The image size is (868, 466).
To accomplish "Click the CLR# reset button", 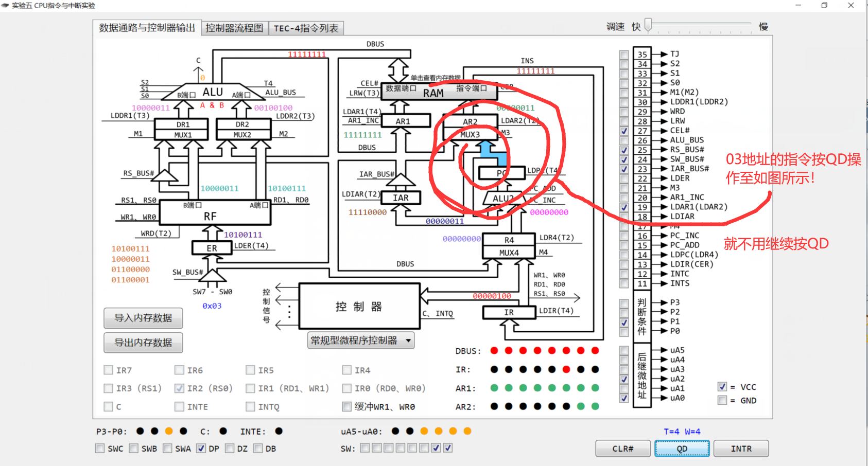I will tap(622, 449).
